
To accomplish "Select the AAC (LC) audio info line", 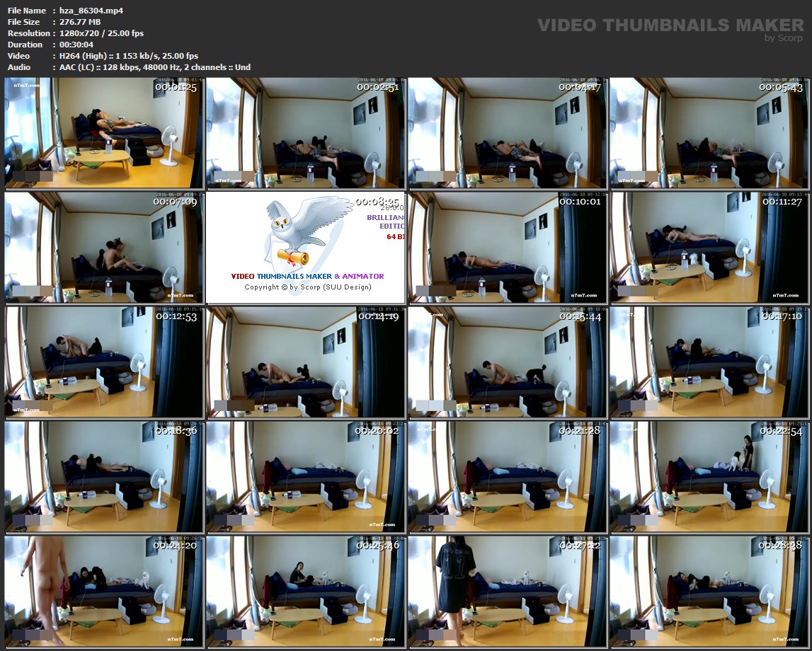I will [155, 67].
